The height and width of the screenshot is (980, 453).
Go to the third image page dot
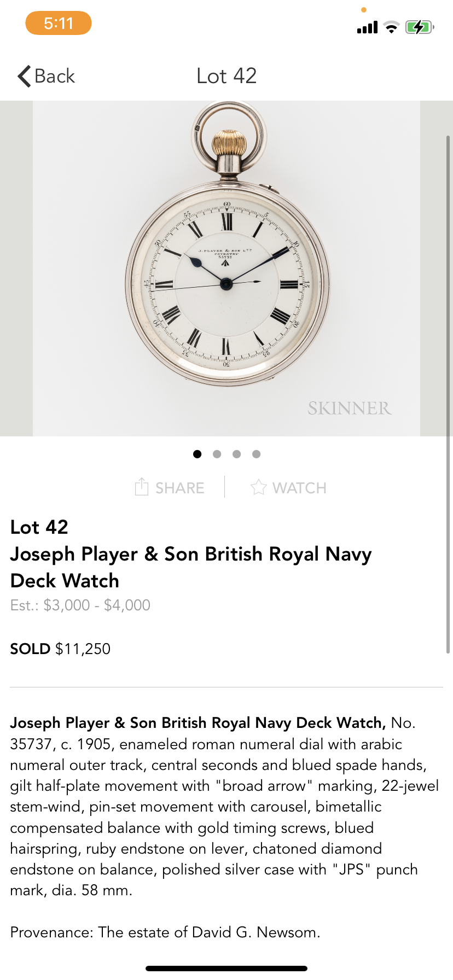tap(237, 454)
